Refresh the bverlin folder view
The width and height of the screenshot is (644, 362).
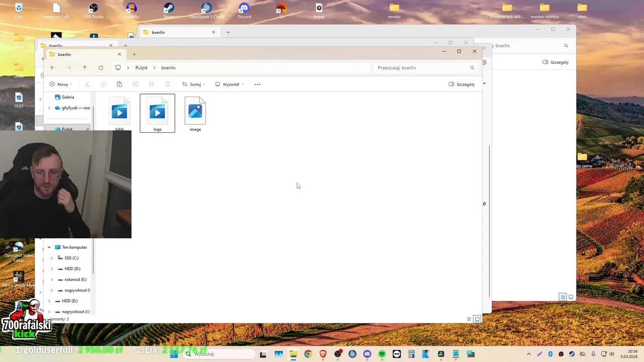[101, 67]
